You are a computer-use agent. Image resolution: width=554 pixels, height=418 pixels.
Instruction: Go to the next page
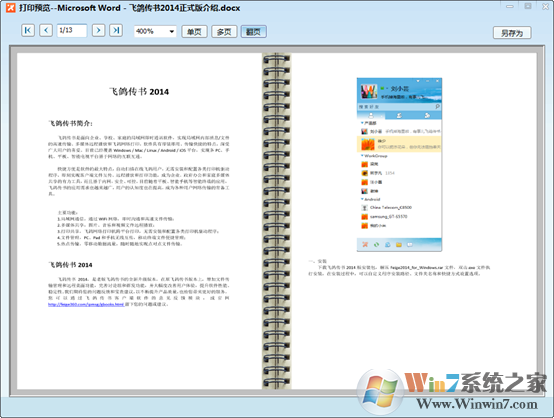point(99,30)
